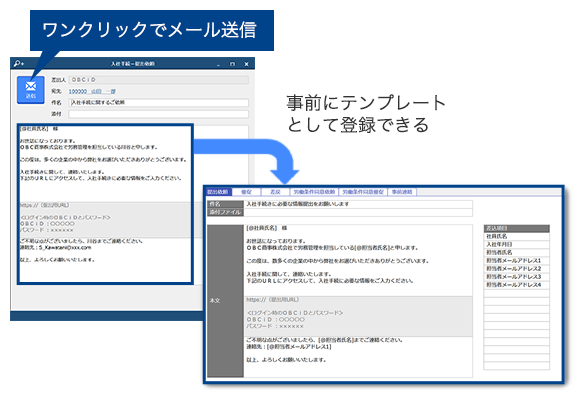Click into the mail body text area
Image resolution: width=575 pixels, height=396 pixels.
[x=105, y=204]
